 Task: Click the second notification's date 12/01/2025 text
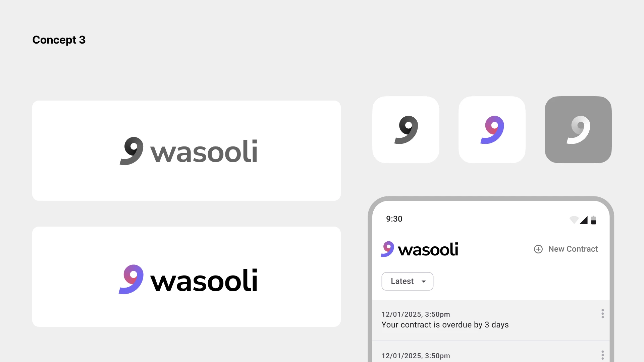[x=416, y=356]
